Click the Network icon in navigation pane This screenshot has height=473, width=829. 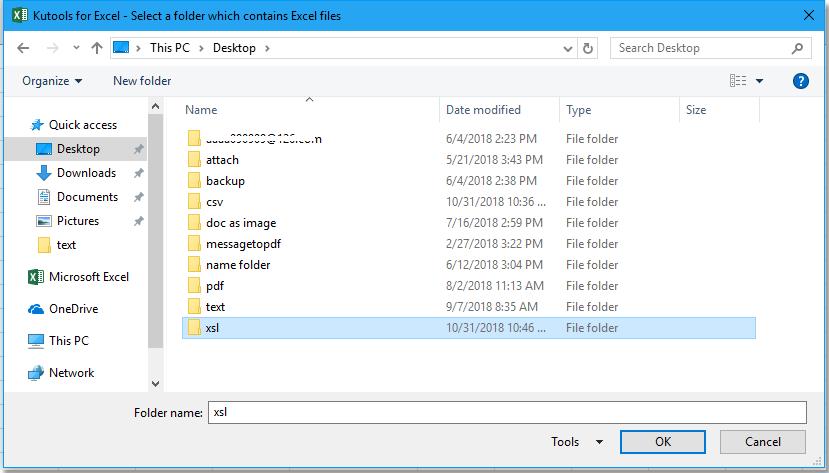point(36,373)
